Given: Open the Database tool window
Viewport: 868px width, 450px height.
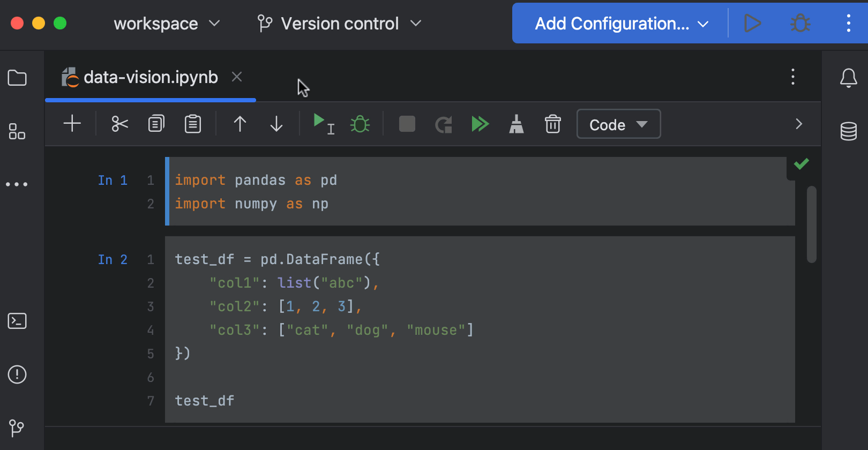Looking at the screenshot, I should point(848,131).
